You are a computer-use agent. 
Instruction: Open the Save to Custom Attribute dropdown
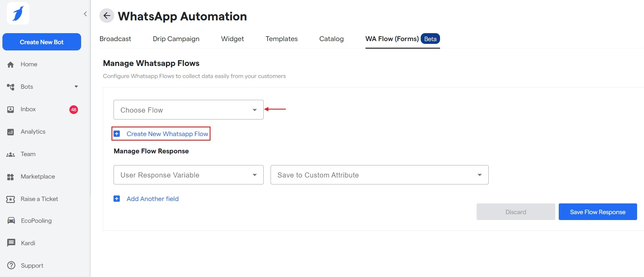click(x=379, y=175)
